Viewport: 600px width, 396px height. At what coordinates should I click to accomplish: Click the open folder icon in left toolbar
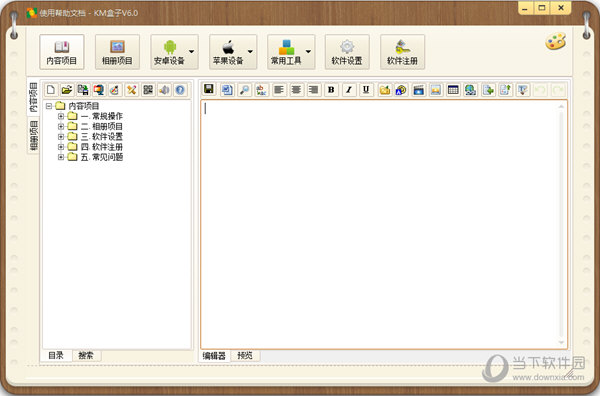[x=67, y=90]
